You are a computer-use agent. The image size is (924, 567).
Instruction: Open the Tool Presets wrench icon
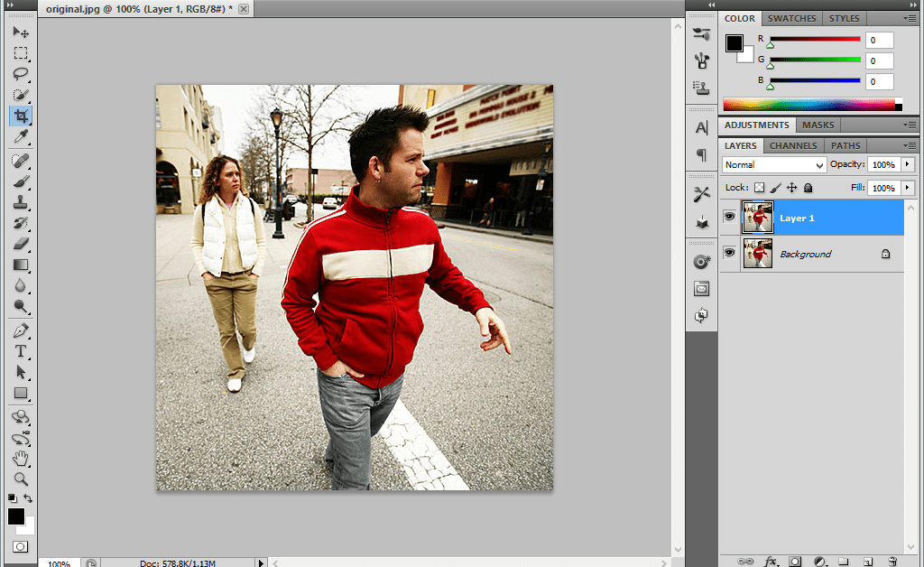point(701,194)
